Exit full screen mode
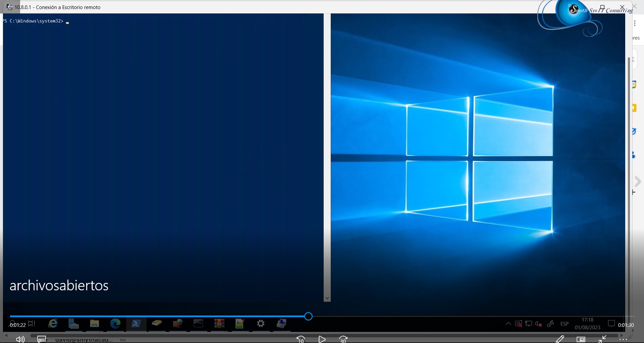Image resolution: width=644 pixels, height=343 pixels. [x=602, y=339]
